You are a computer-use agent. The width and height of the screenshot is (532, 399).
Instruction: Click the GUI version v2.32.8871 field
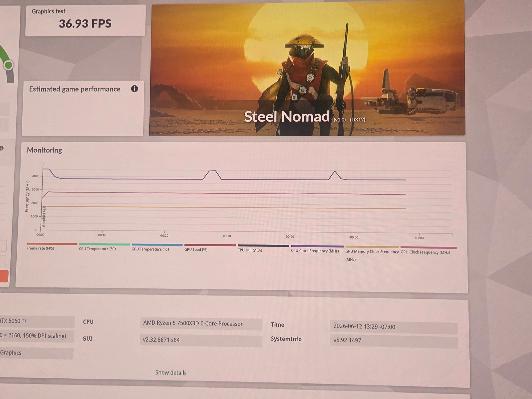pos(201,340)
